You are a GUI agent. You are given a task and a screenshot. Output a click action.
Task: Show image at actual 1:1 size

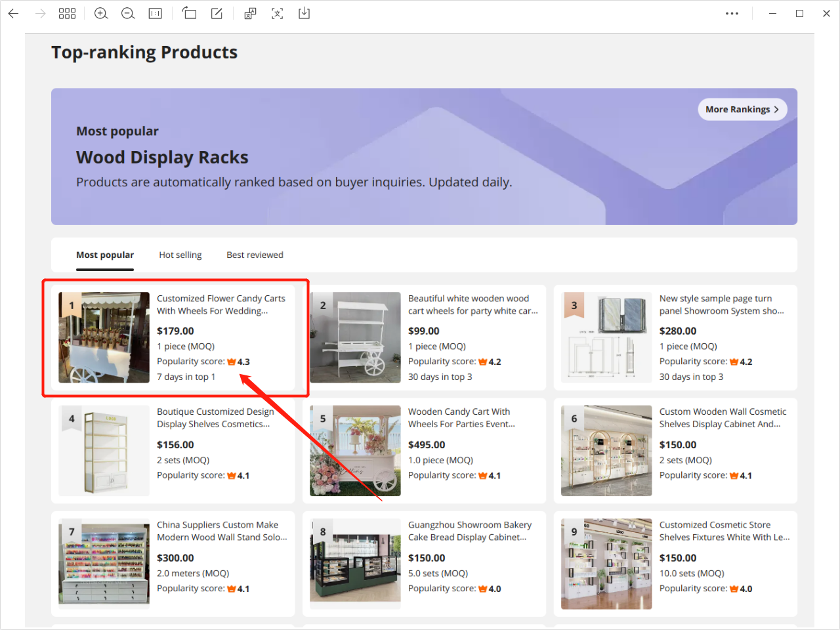(156, 13)
